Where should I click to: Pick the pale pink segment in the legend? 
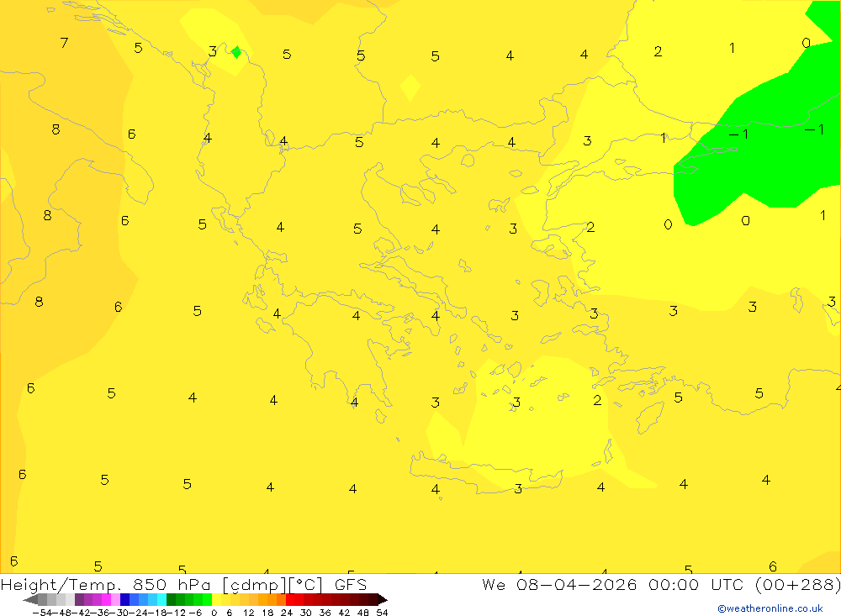115,600
